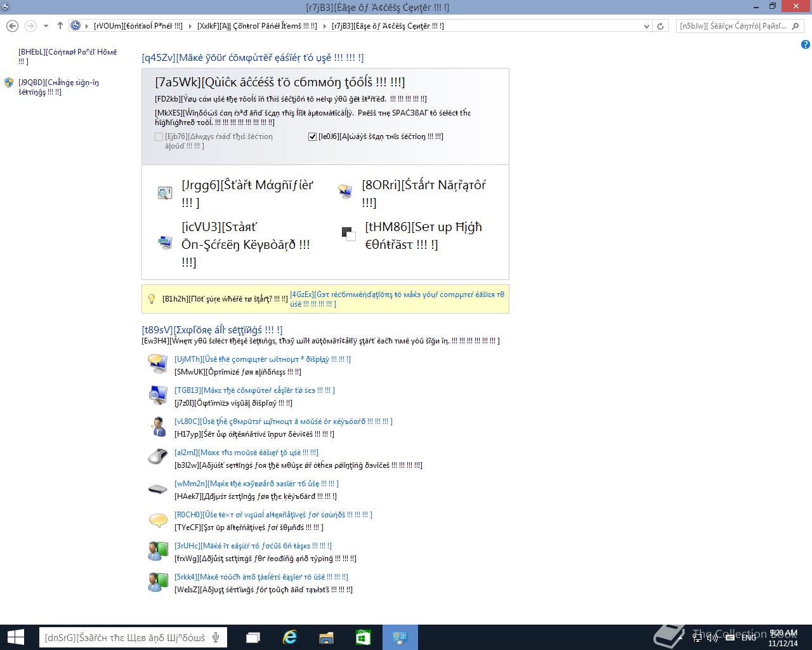
Task: Click the Control Panel taskbar button
Action: (x=400, y=637)
